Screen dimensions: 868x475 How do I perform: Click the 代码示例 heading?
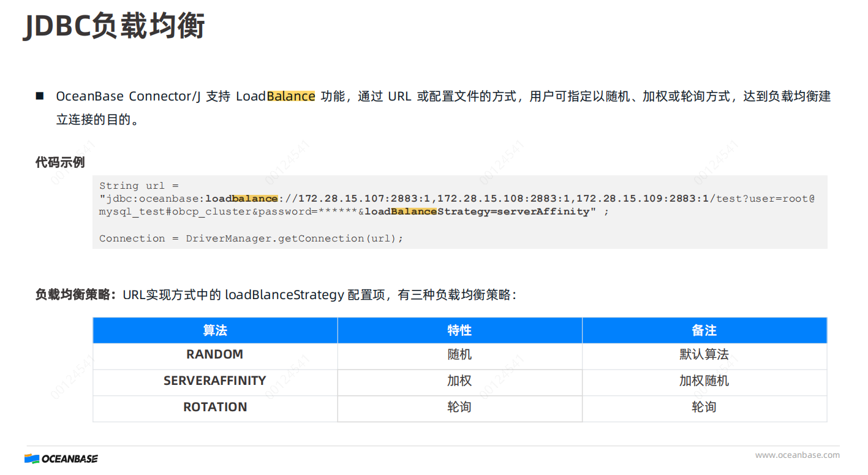[x=60, y=162]
